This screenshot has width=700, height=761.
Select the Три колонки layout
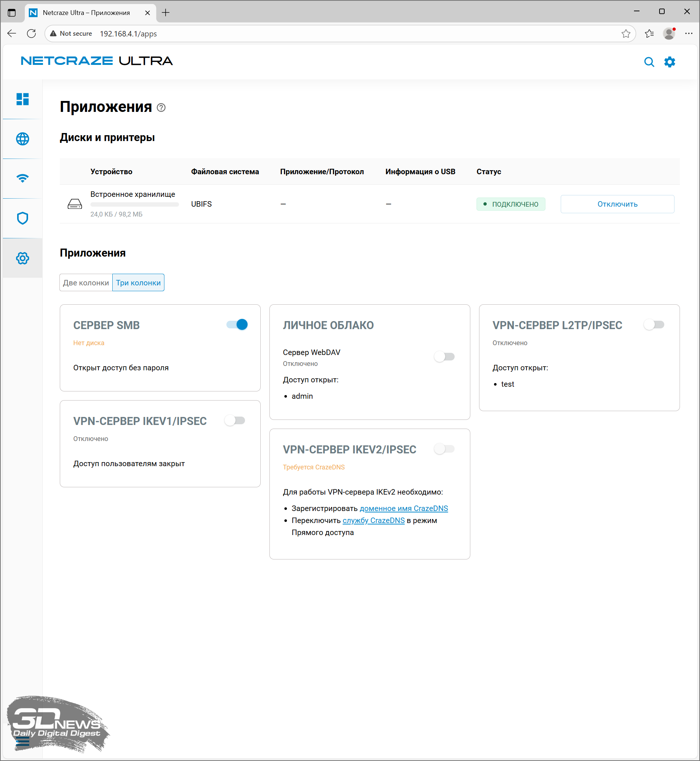coord(138,282)
